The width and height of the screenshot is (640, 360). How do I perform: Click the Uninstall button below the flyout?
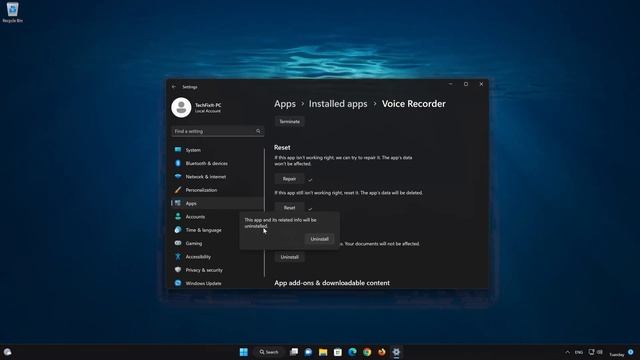coord(289,257)
